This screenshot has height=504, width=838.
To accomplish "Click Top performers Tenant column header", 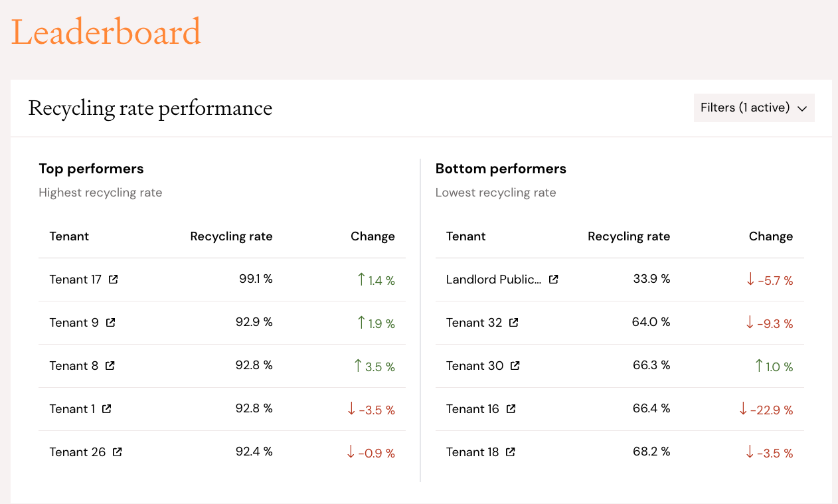I will click(69, 236).
